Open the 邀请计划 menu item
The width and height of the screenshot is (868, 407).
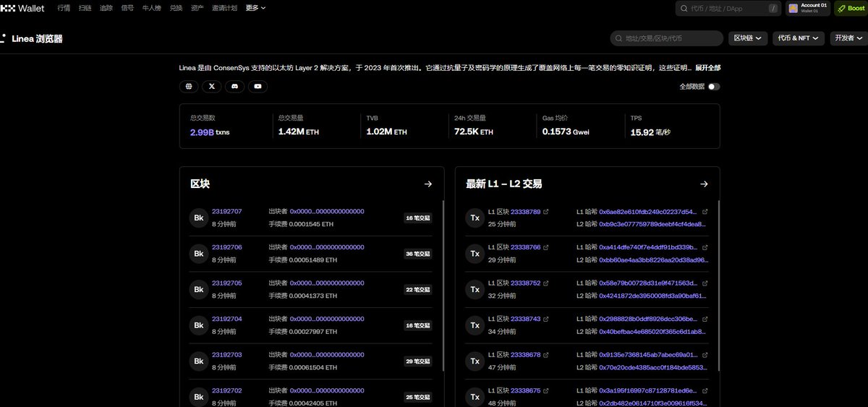pos(225,8)
